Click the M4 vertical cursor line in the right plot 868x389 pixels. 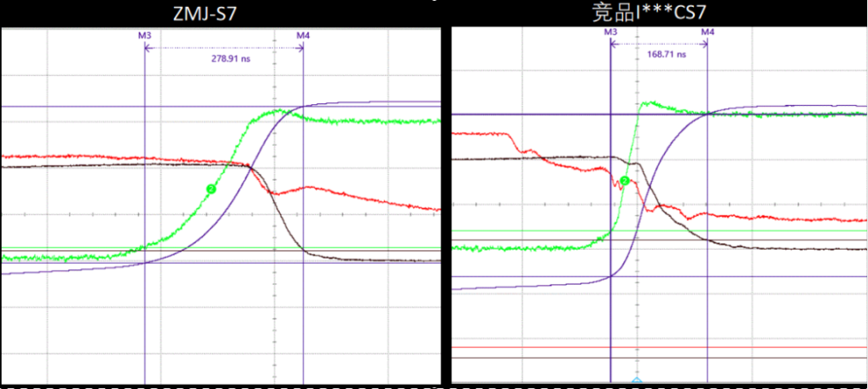pos(707,265)
